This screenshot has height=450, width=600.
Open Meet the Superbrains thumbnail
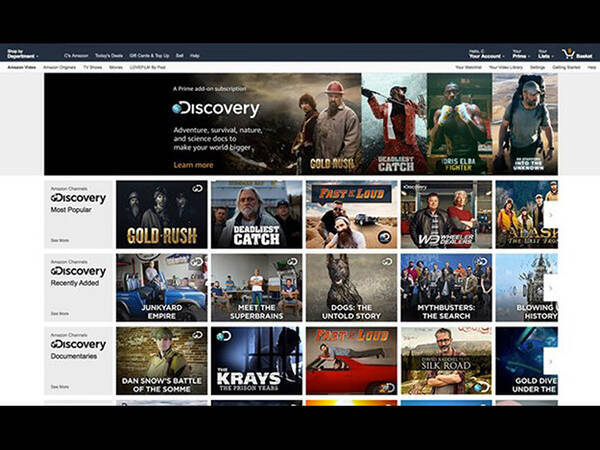[x=256, y=288]
